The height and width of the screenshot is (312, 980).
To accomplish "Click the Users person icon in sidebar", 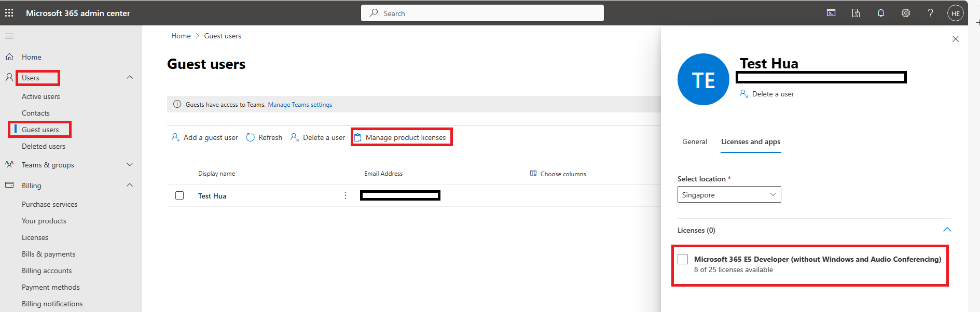I will (9, 77).
